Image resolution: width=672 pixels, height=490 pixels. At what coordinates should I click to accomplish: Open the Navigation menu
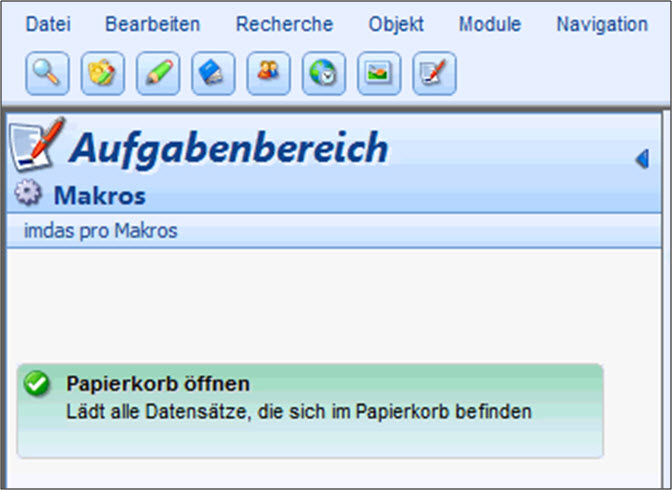[602, 24]
